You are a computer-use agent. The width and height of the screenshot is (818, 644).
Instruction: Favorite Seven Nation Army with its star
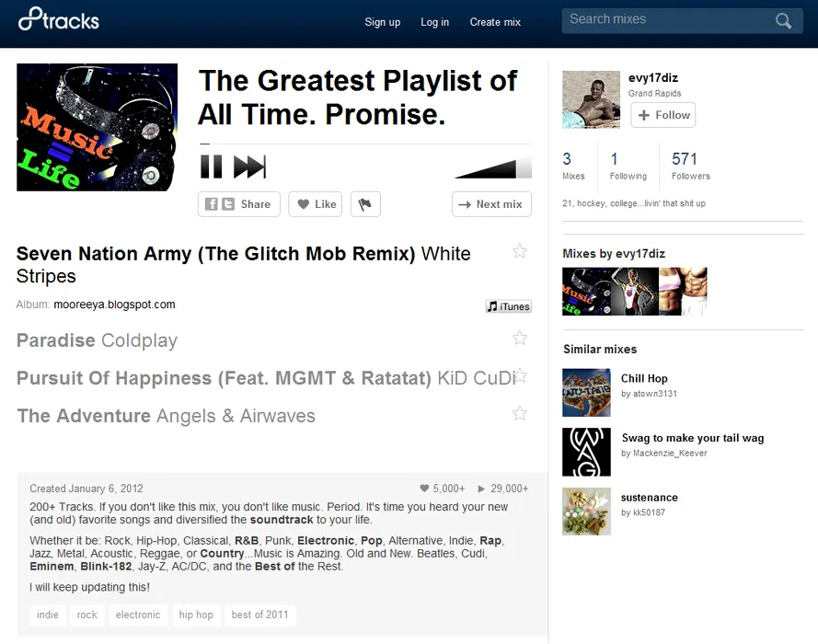(x=520, y=251)
